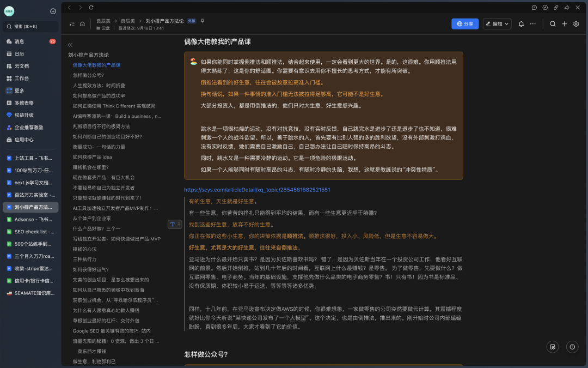
Task: Open the 编辑 mode dropdown
Action: click(497, 23)
